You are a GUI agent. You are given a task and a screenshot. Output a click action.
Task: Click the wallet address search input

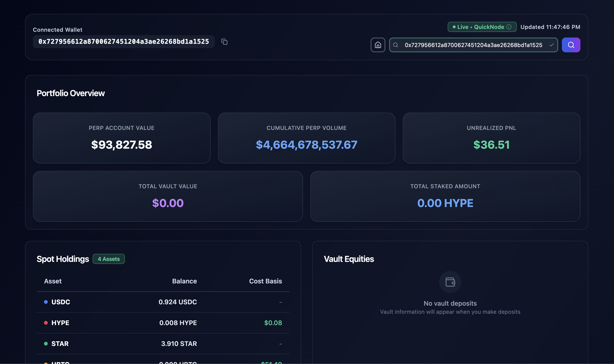(473, 45)
